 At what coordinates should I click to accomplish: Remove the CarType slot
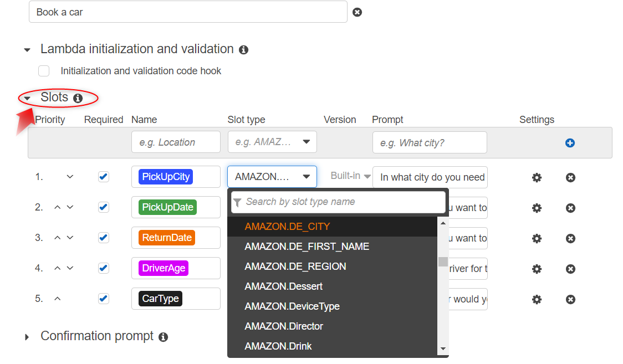click(x=570, y=299)
